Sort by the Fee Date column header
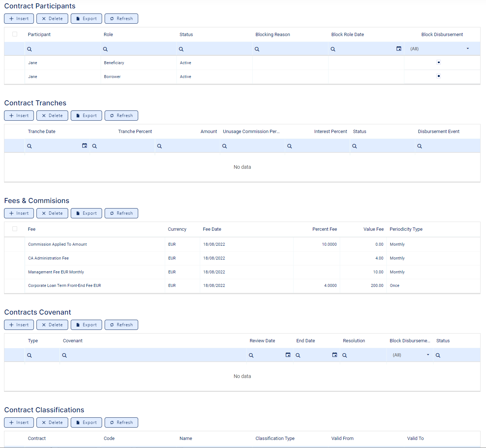The width and height of the screenshot is (486, 448). 212,229
